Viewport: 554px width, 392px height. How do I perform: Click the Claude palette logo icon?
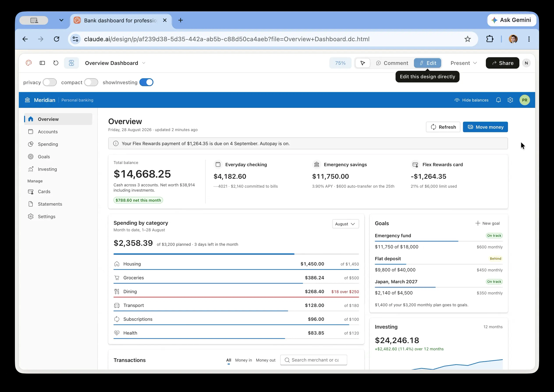29,63
